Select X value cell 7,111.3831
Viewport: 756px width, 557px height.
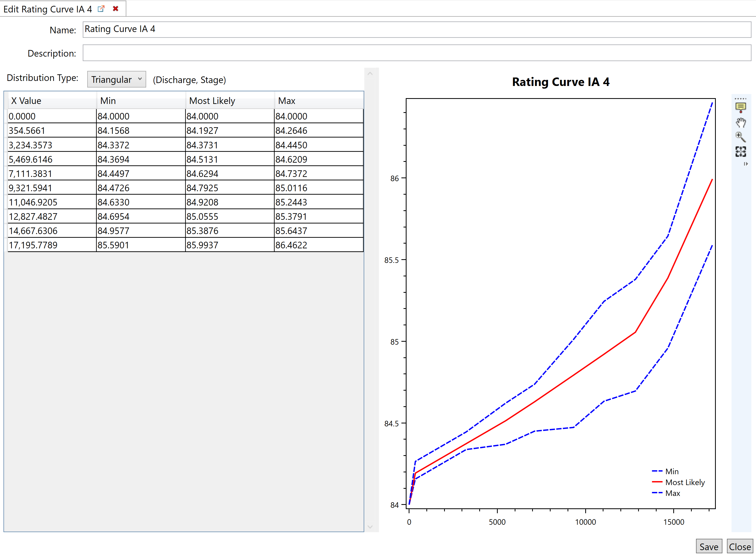52,174
